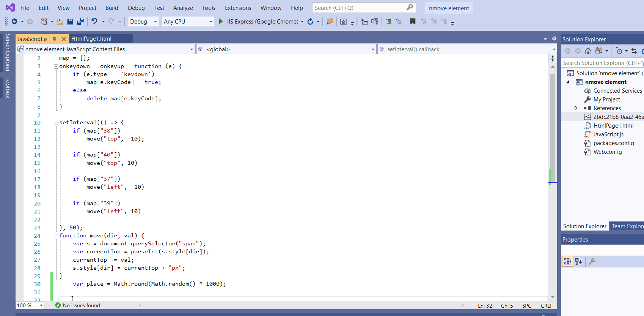Viewport: 644px width, 316px height.
Task: Select packages.config in Solution Explorer
Action: (x=614, y=143)
